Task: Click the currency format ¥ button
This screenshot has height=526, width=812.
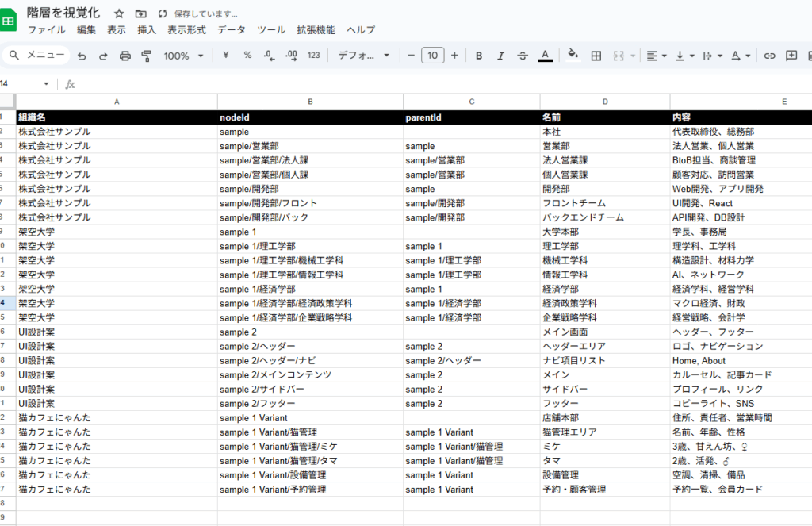Action: [226, 56]
